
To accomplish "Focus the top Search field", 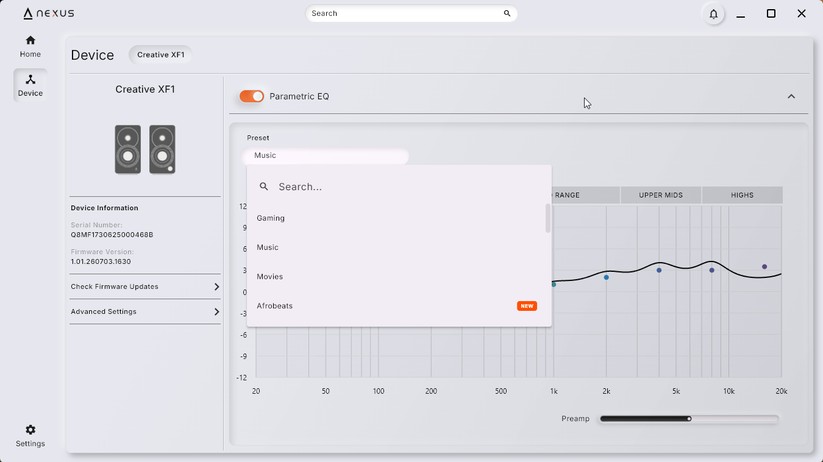I will [411, 14].
